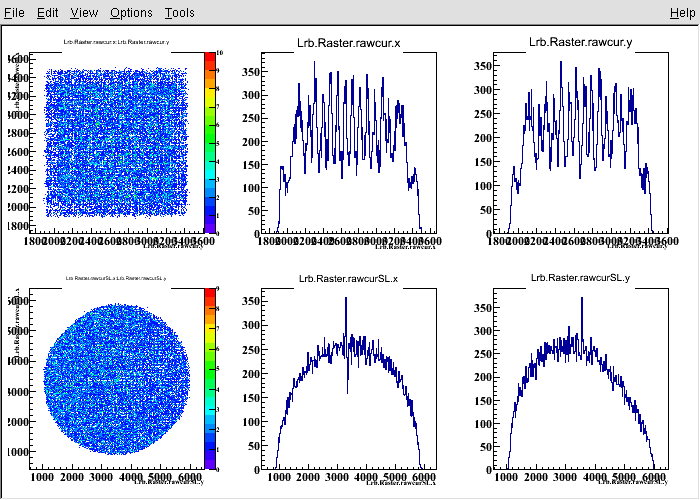Screen dimensions: 700x500
Task: Open the Tools menu
Action: 179,12
